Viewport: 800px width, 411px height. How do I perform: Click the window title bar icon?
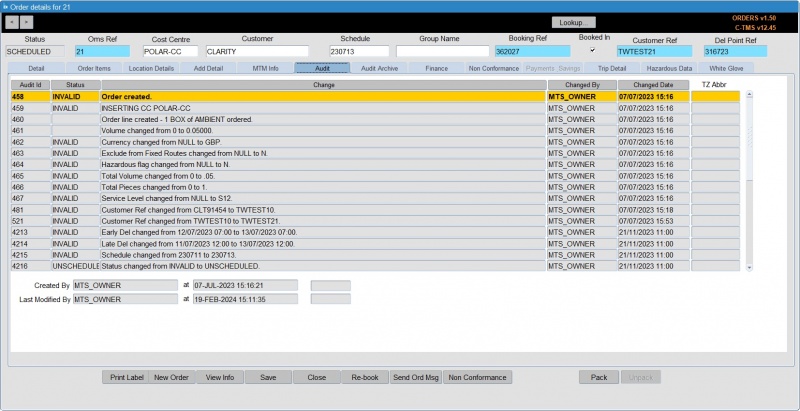[6, 7]
